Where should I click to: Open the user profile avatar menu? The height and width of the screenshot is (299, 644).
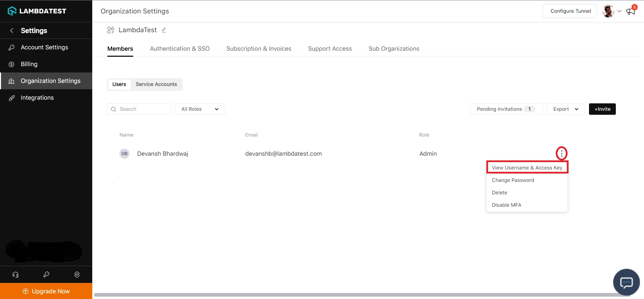click(x=608, y=11)
